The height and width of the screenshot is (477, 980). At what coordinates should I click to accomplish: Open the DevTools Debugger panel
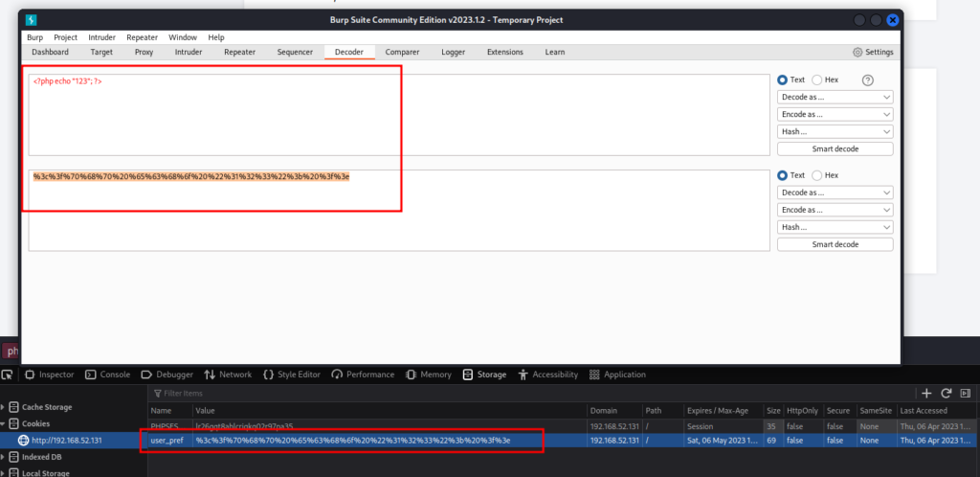pyautogui.click(x=167, y=375)
